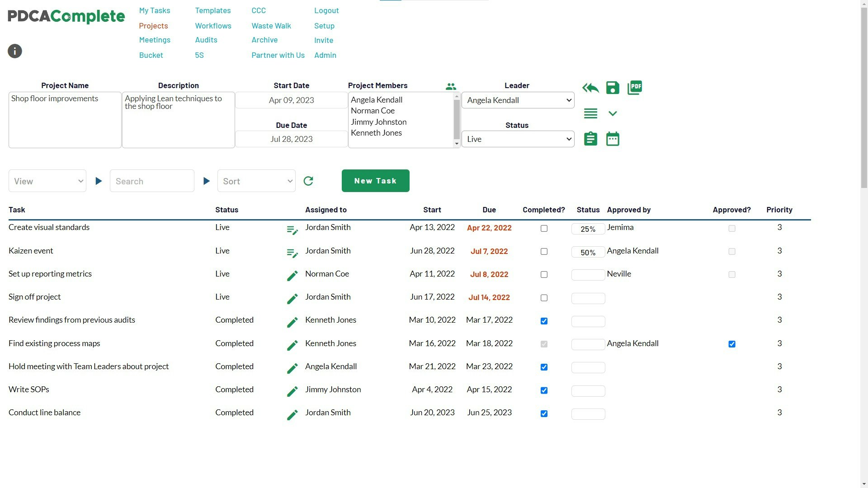
Task: Click the reply-all back arrows icon
Action: 590,88
